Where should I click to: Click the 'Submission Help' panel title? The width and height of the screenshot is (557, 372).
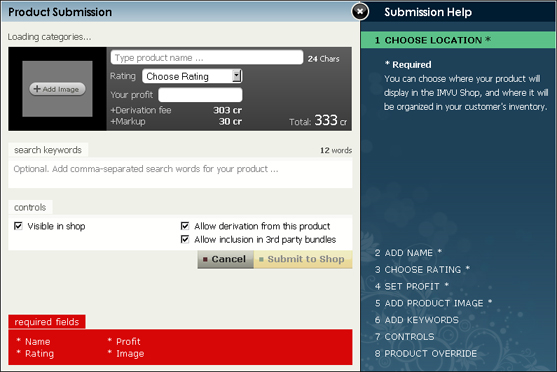coord(428,12)
